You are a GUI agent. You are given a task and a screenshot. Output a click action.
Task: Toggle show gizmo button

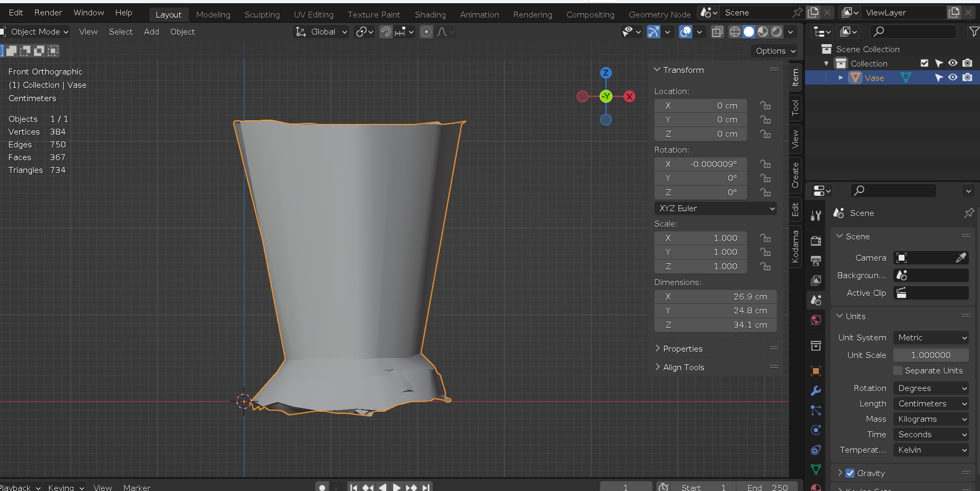(x=653, y=32)
